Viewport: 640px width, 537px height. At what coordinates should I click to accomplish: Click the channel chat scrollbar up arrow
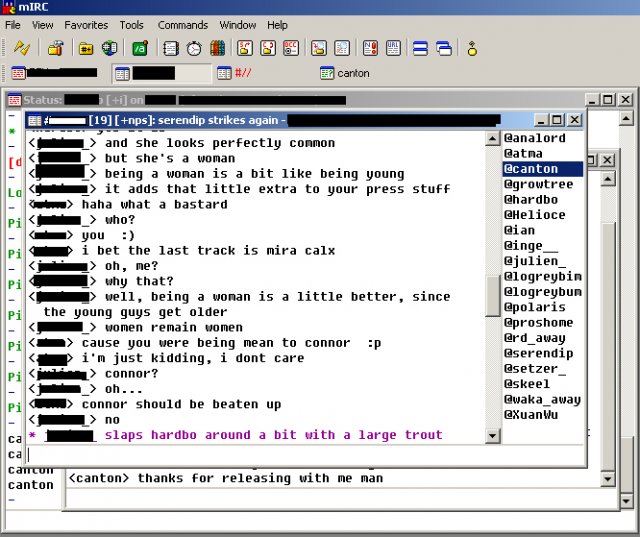pyautogui.click(x=492, y=139)
